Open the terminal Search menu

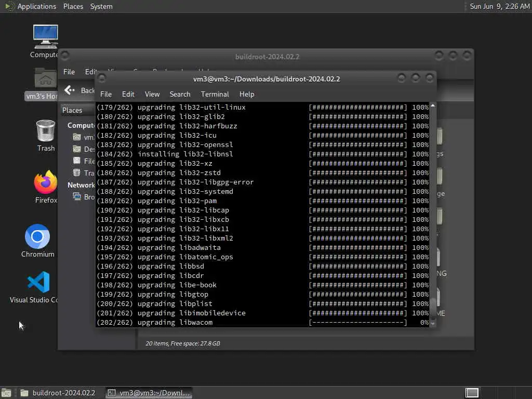pyautogui.click(x=180, y=95)
